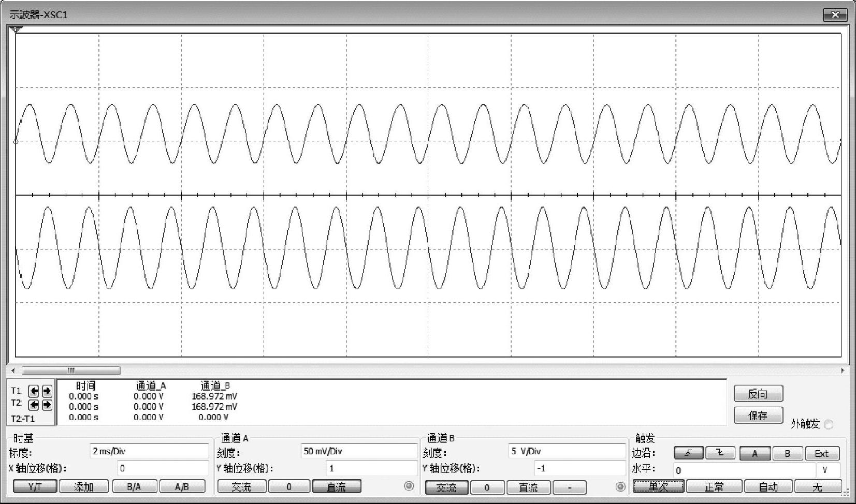Move cursor T2 right with its arrow

coord(47,405)
